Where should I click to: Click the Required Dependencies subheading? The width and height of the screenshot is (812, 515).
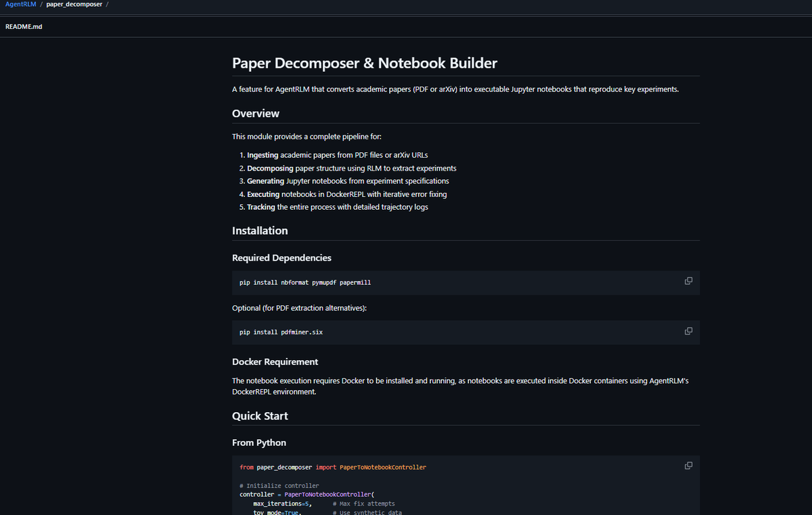(x=281, y=258)
